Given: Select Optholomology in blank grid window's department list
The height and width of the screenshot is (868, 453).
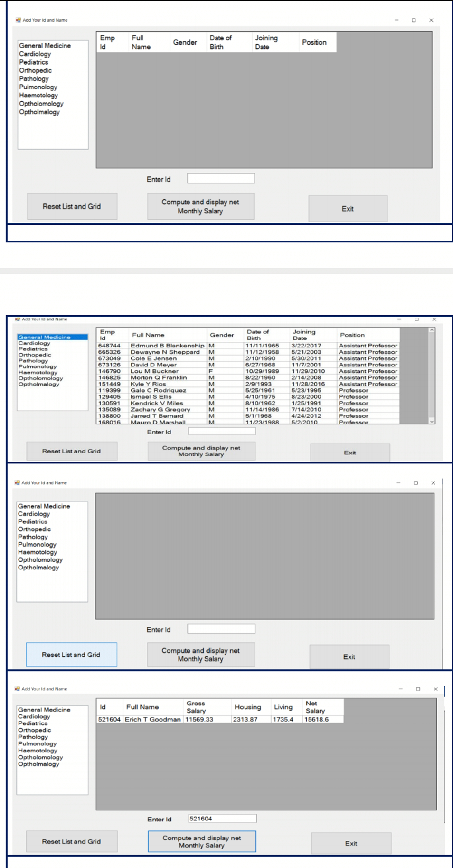Looking at the screenshot, I should point(40,560).
